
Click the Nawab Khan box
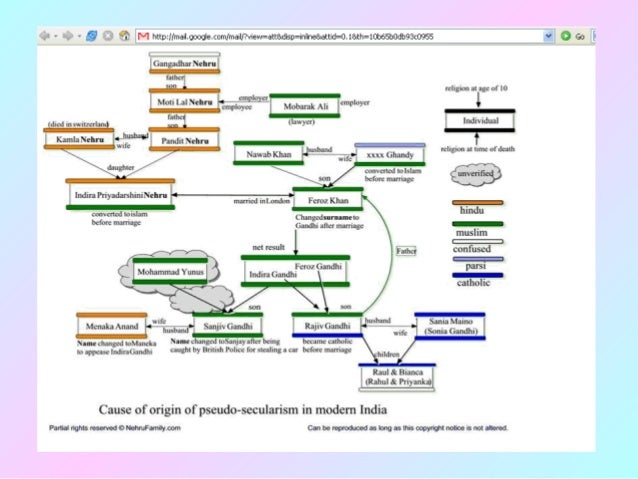tap(269, 153)
